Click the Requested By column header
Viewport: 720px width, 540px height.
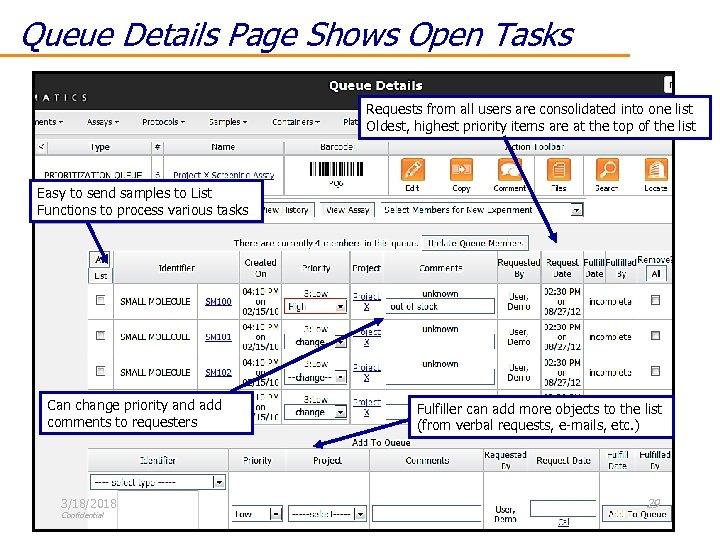[x=519, y=268]
